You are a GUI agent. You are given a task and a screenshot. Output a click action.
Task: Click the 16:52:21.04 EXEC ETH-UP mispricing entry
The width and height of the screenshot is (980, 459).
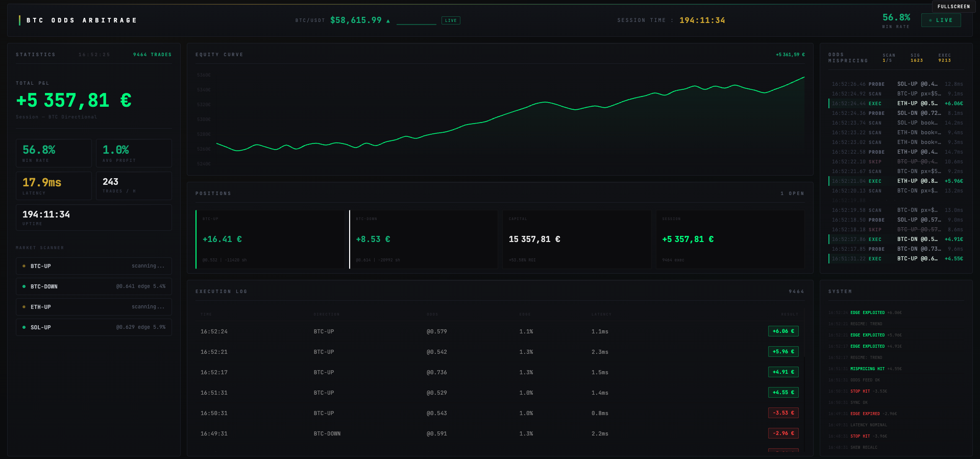coord(896,181)
